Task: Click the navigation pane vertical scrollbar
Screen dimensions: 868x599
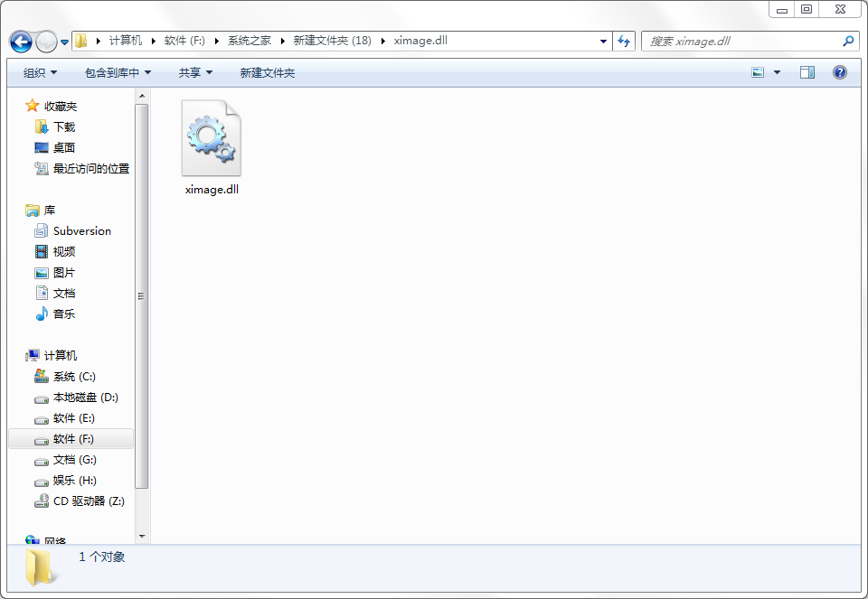Action: pyautogui.click(x=141, y=295)
